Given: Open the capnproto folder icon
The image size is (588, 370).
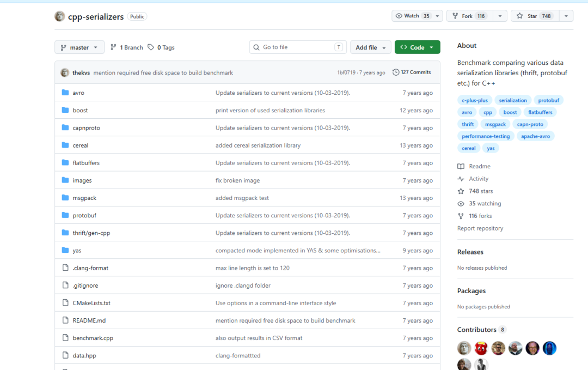Looking at the screenshot, I should 65,128.
